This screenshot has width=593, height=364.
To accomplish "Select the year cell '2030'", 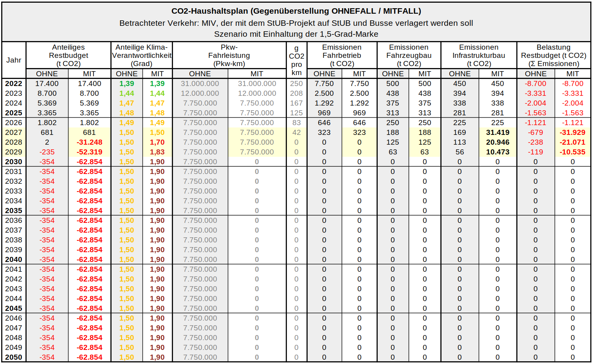I will pyautogui.click(x=14, y=162).
